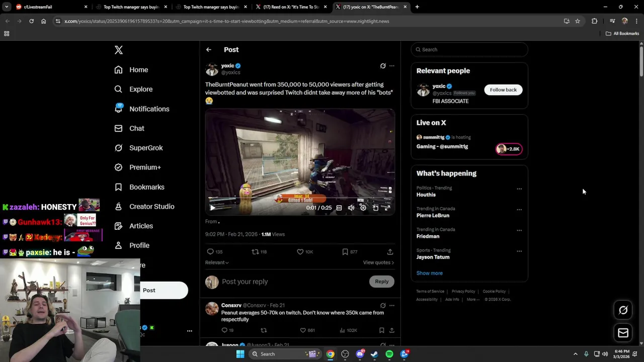This screenshot has width=644, height=362.
Task: Toggle video closed captions
Action: coord(339,208)
